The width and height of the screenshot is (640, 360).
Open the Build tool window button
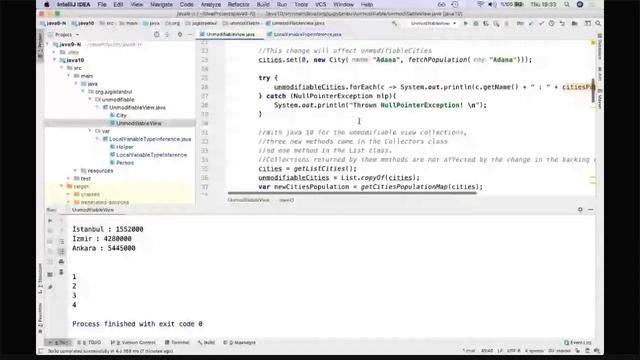coord(207,343)
